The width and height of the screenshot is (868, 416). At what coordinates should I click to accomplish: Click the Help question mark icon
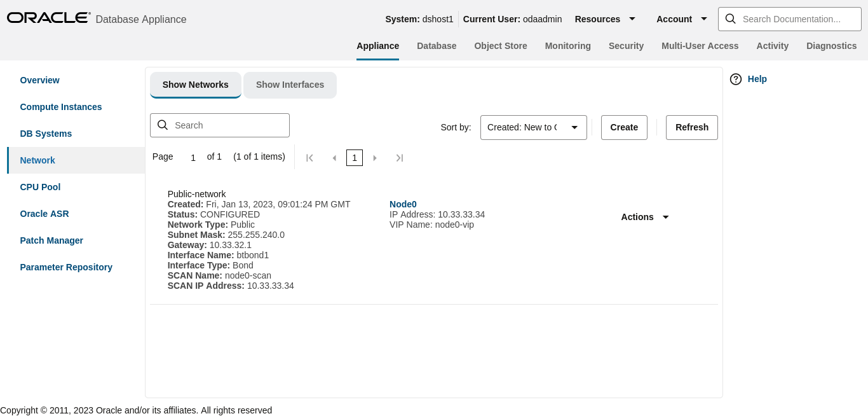736,79
